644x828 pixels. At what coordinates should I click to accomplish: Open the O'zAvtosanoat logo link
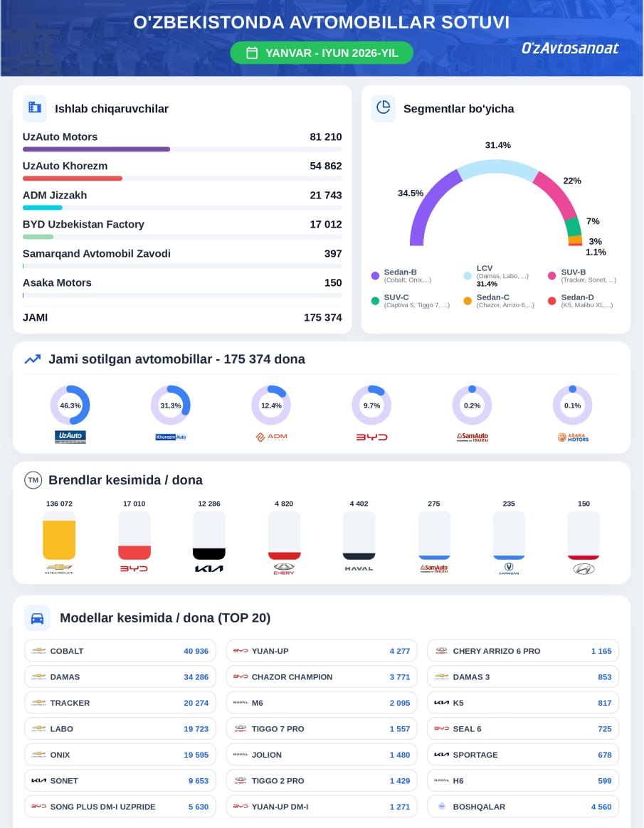click(x=569, y=48)
